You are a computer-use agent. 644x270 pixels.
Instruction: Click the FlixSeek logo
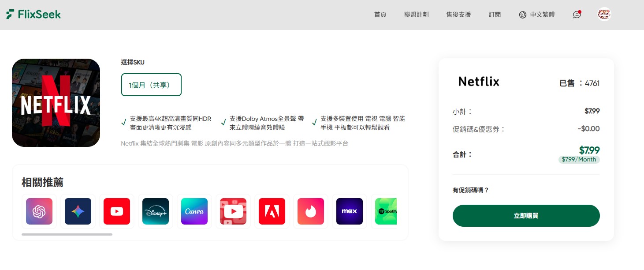click(34, 14)
